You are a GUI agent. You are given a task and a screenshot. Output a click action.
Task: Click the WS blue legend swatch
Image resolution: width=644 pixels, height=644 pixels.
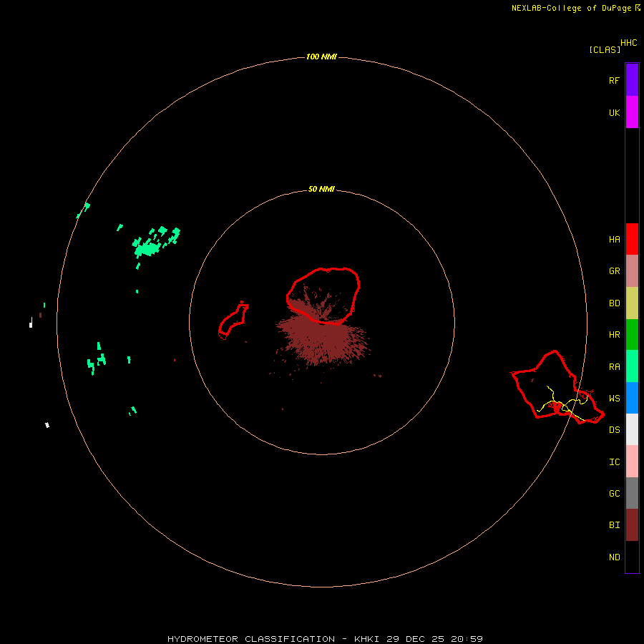pos(632,398)
